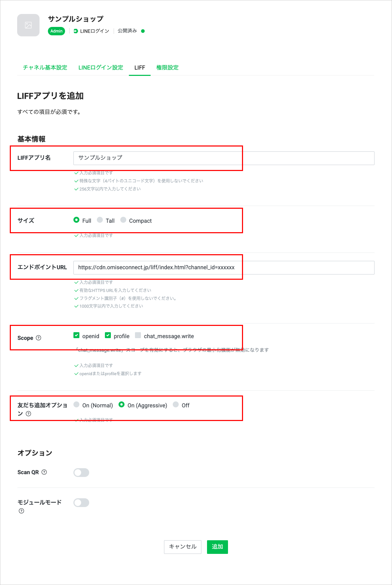Click the help icon beside 友だち追加オプション
Image resolution: width=392 pixels, height=585 pixels.
coord(29,414)
